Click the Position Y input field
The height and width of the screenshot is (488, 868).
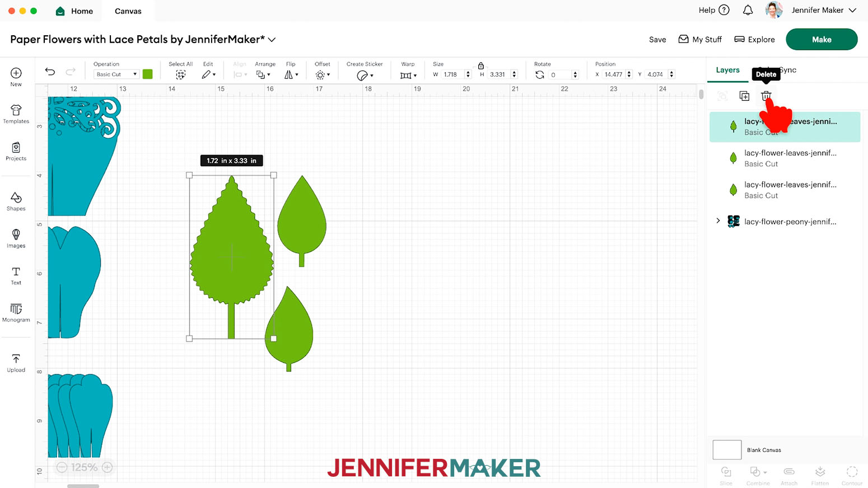(656, 74)
